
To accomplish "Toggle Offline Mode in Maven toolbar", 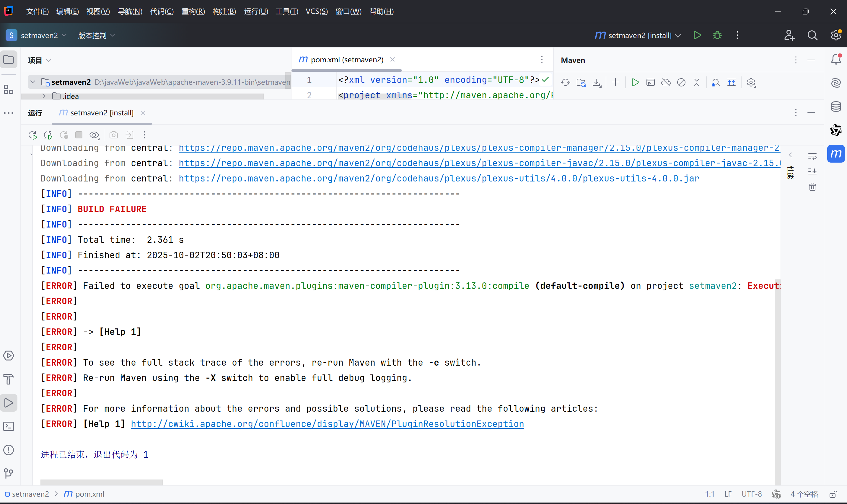I will click(666, 83).
